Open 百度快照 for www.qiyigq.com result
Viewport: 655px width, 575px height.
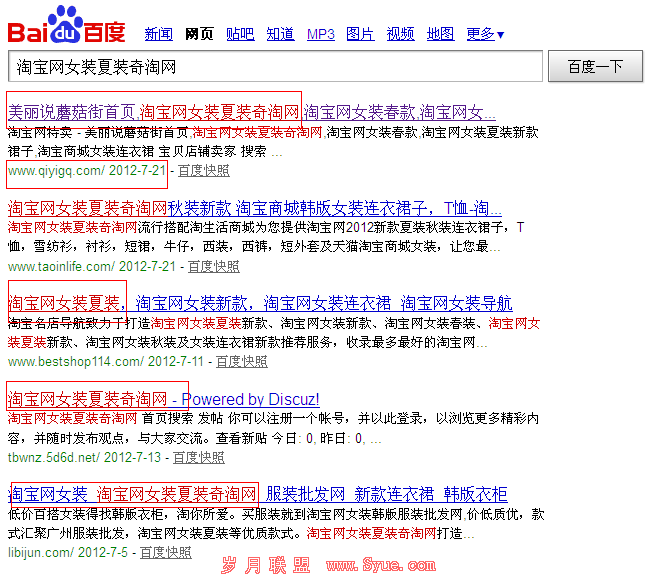(x=203, y=170)
